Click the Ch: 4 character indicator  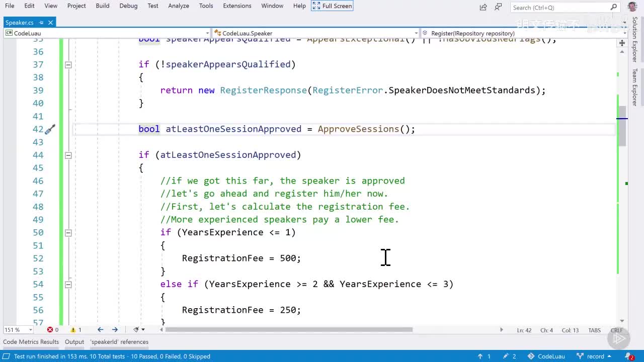[x=546, y=330]
